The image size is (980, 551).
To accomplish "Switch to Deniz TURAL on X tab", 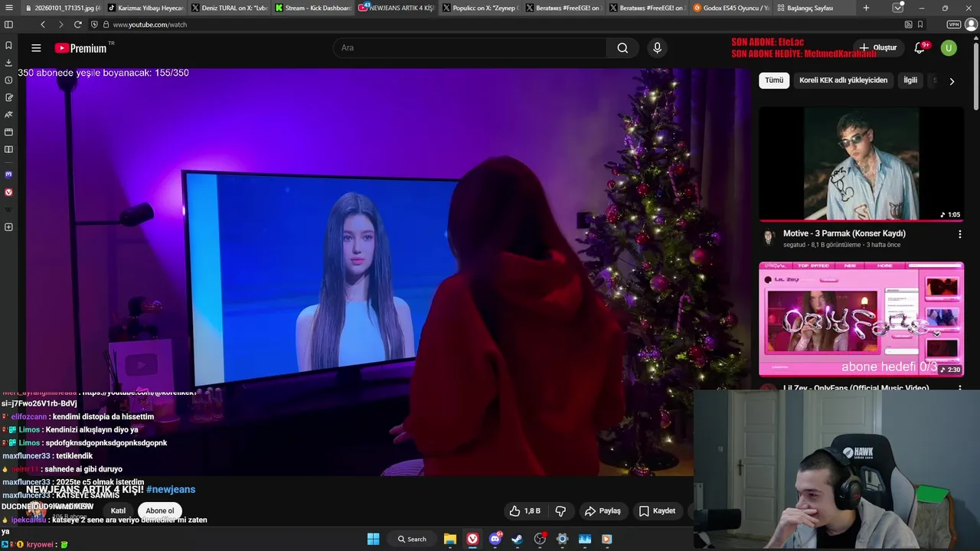I will [x=228, y=8].
